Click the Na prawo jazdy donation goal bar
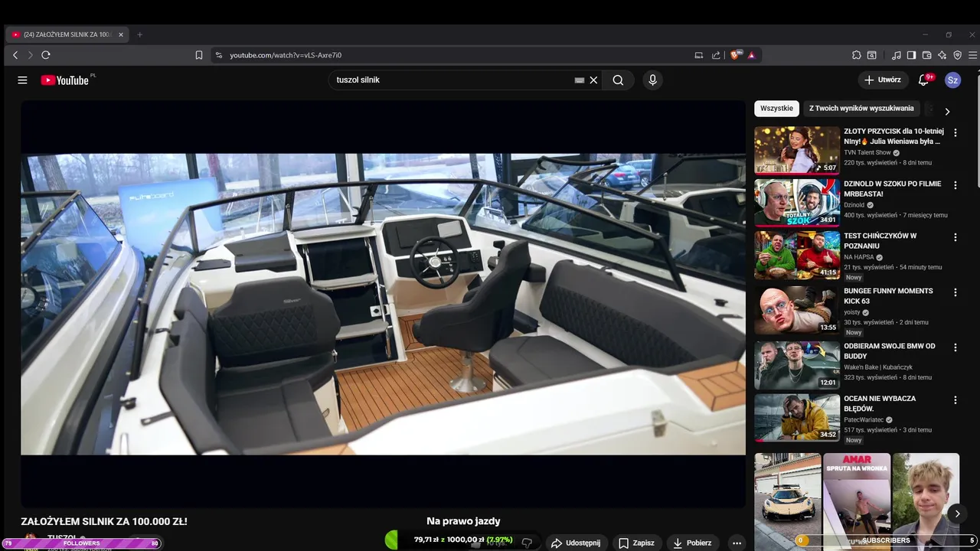 tap(462, 540)
